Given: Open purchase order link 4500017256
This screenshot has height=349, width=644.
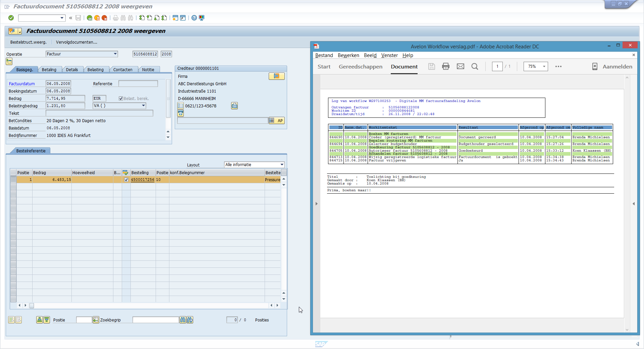Looking at the screenshot, I should click(x=143, y=180).
